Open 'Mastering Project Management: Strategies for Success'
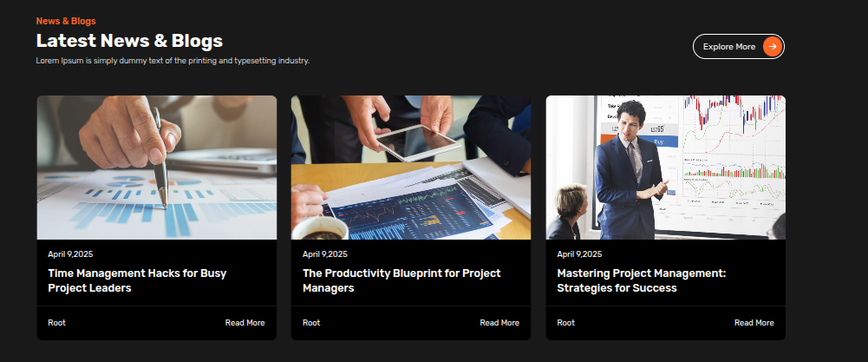The width and height of the screenshot is (868, 362). tap(641, 280)
